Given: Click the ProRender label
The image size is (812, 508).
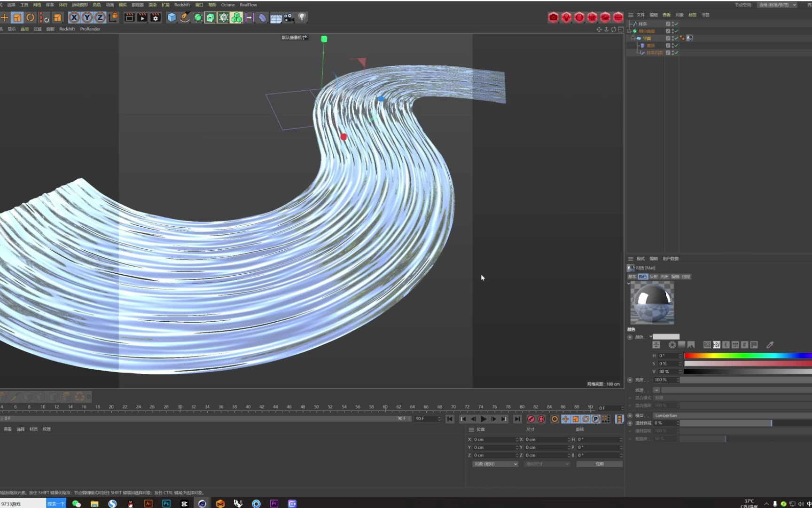Looking at the screenshot, I should (x=90, y=29).
